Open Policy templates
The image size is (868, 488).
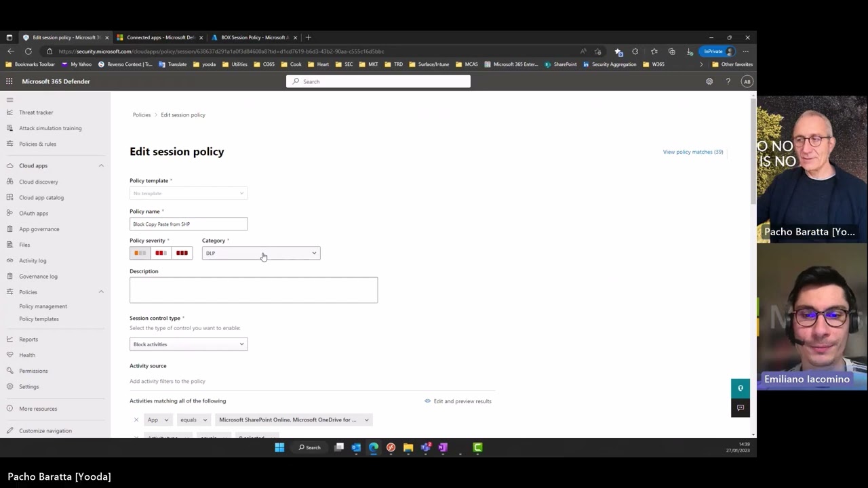coord(39,319)
